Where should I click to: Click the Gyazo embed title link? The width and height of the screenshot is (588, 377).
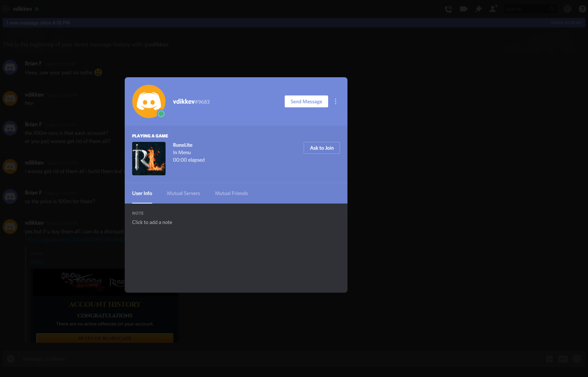tap(37, 261)
